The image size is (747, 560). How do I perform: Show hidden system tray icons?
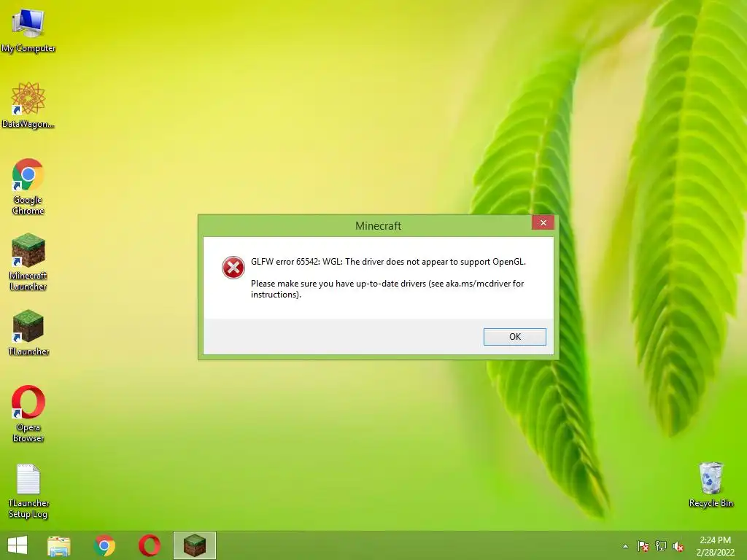pyautogui.click(x=625, y=546)
